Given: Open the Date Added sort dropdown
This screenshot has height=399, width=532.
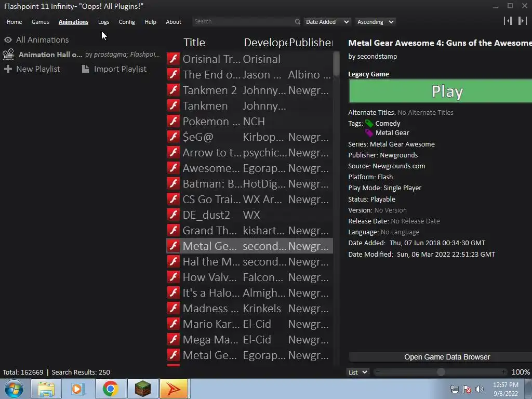Looking at the screenshot, I should pyautogui.click(x=327, y=22).
